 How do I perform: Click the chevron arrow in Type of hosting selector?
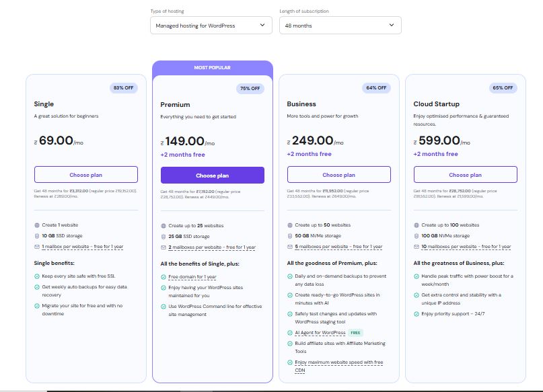pos(262,26)
